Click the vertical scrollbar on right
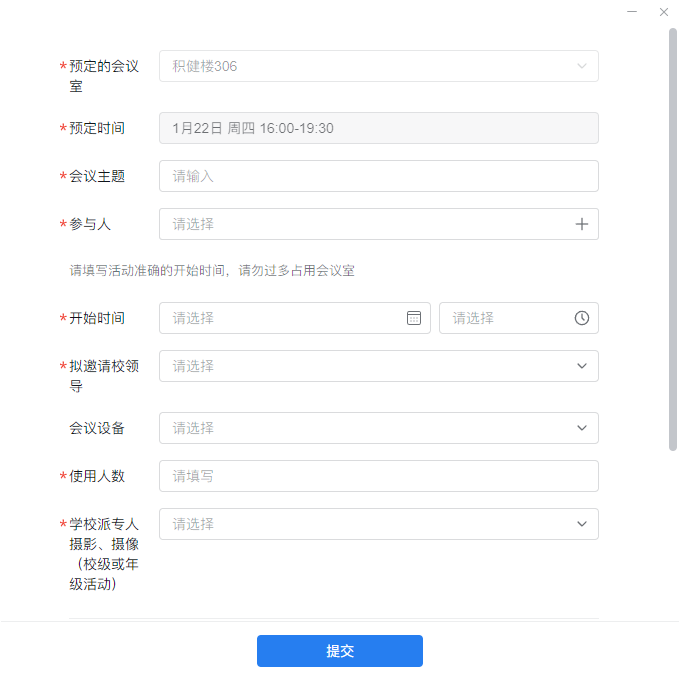This screenshot has height=681, width=680. point(673,240)
